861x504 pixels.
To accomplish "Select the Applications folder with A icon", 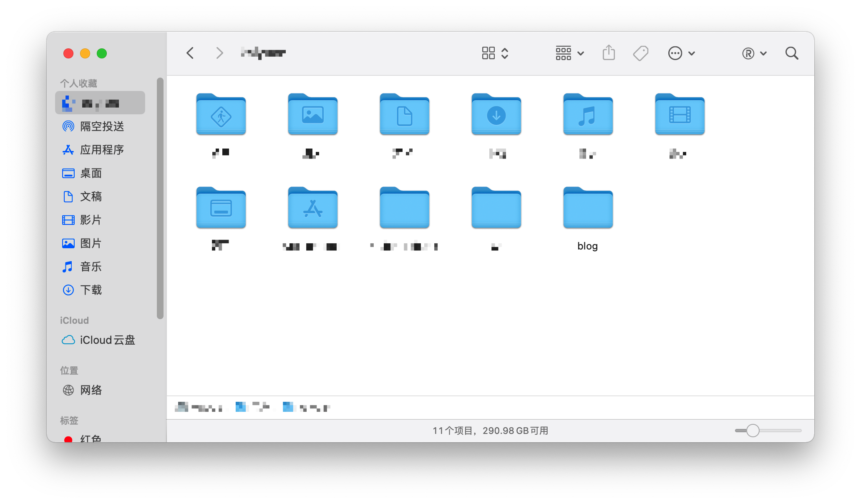I will [x=312, y=208].
